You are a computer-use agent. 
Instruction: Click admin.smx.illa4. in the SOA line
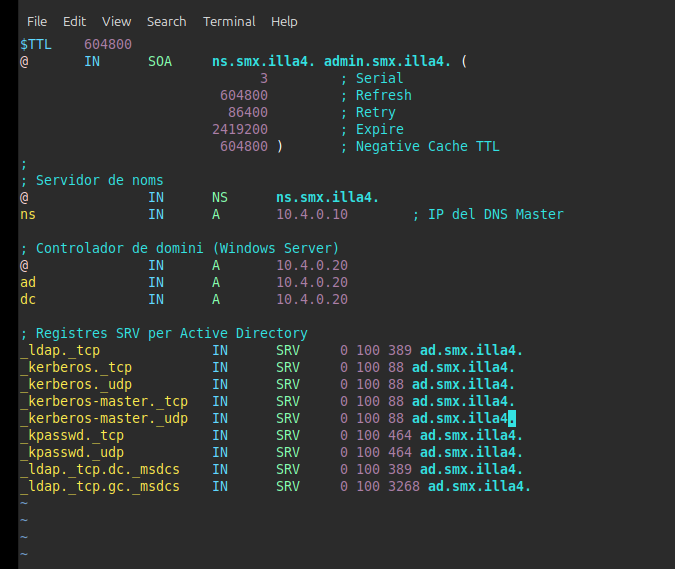388,62
